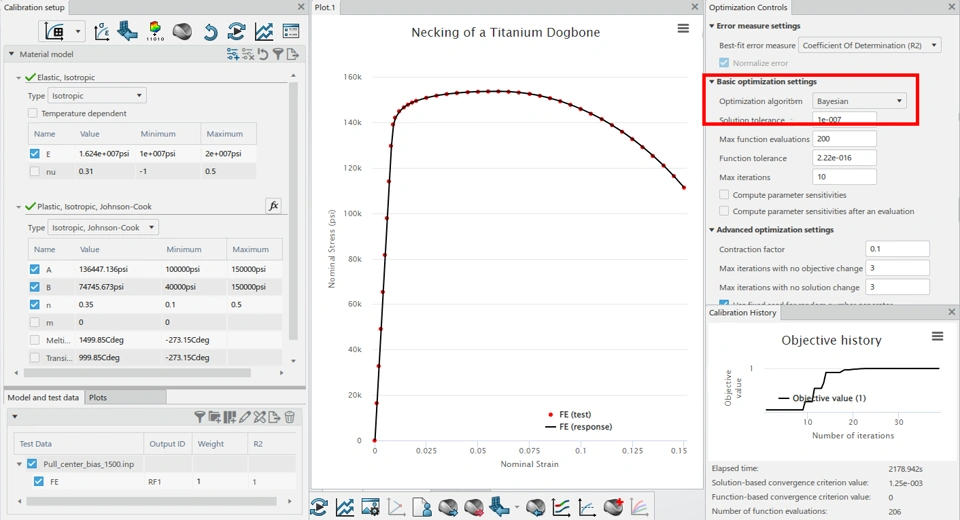
Task: Click the add parameter sliders icon in Material model header
Action: [x=233, y=55]
